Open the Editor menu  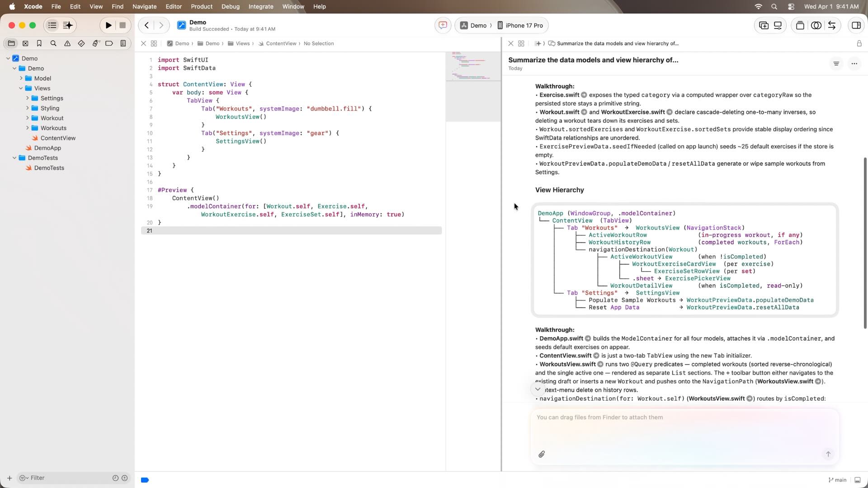174,6
